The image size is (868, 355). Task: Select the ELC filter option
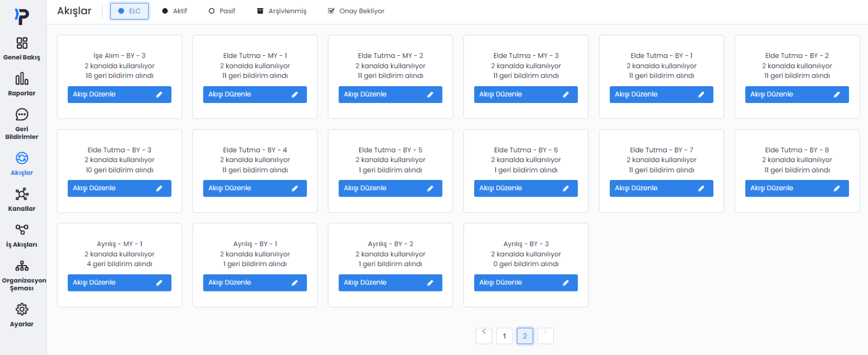[x=129, y=11]
